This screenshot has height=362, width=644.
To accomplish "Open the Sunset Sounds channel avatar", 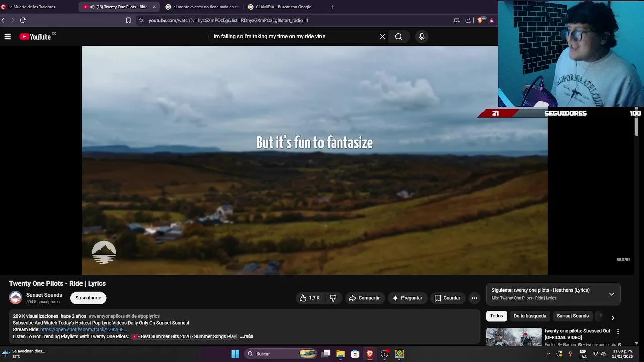I will point(16,298).
